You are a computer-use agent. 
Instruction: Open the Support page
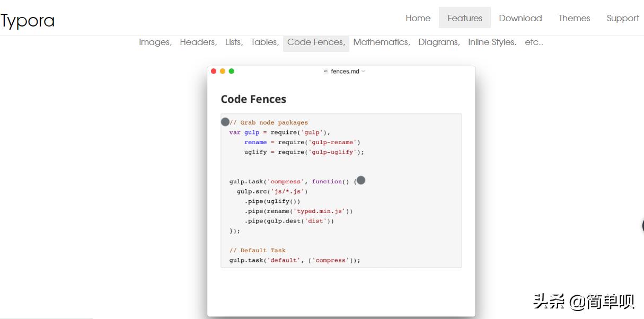click(622, 18)
